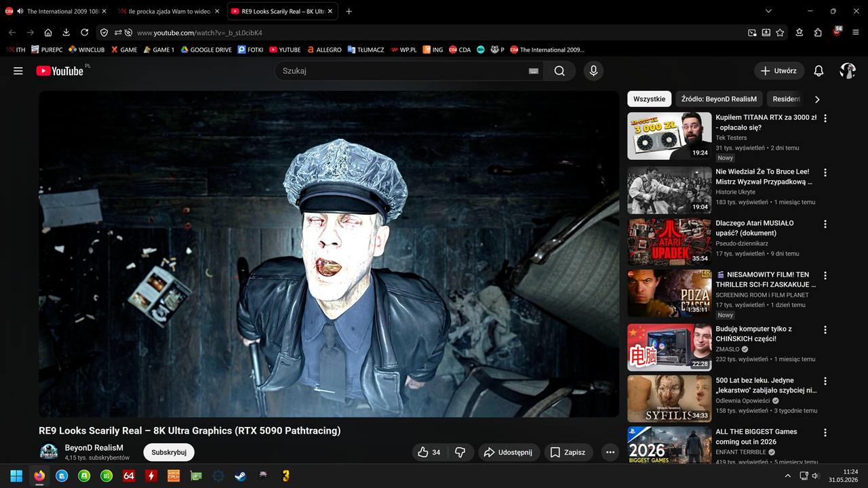Start voice search with the microphone
Viewport: 868px width, 488px height.
593,70
